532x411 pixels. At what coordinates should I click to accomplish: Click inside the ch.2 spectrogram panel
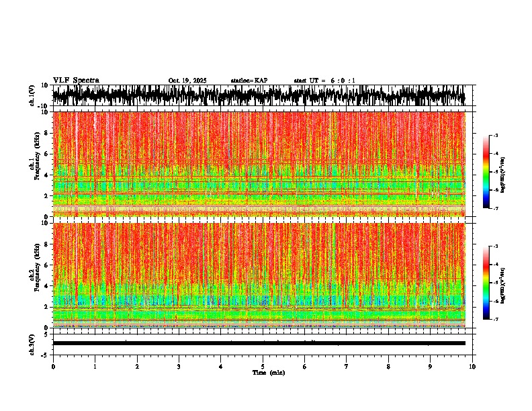(259, 275)
